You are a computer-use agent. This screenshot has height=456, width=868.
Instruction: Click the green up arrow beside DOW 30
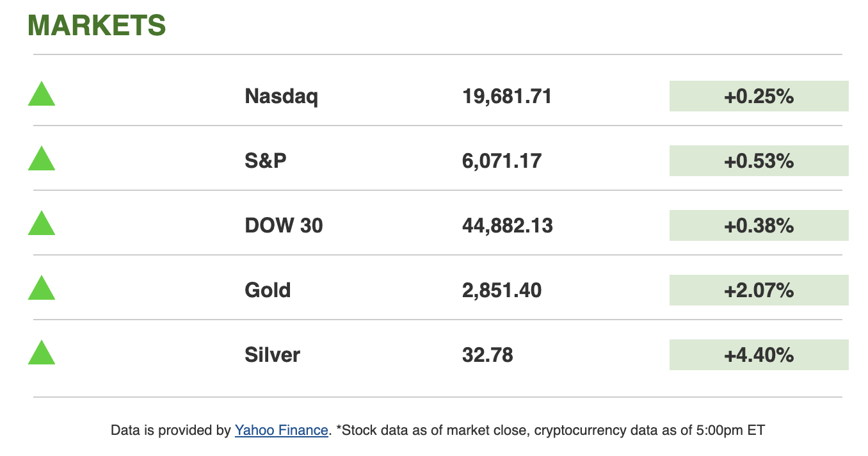tap(42, 224)
